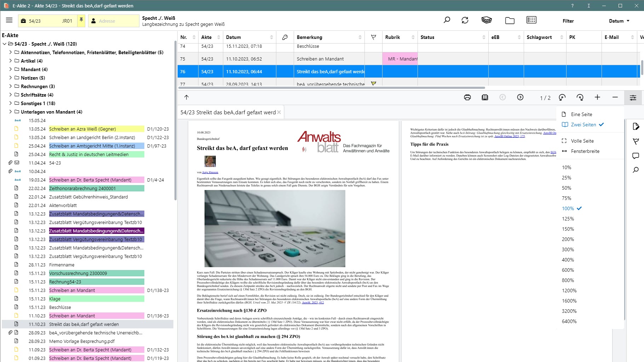Viewport: 644px width, 362px height.
Task: Open the Anja Jönsson author link
Action: coord(210,172)
